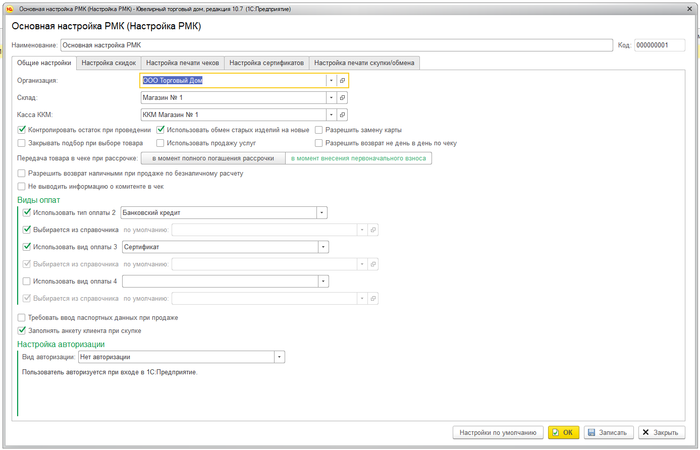Viewport: 700px width, 450px height.
Task: Disable 'Контролировать остаток при проведении' checkbox
Action: 23,129
